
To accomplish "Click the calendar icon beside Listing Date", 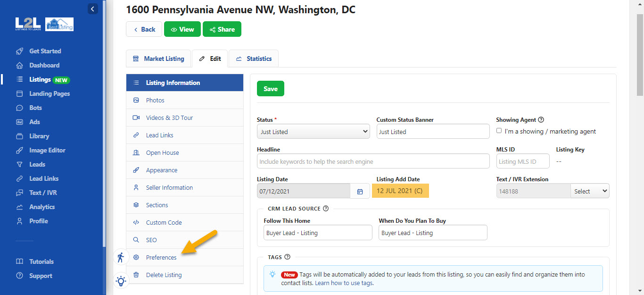I will (x=360, y=191).
